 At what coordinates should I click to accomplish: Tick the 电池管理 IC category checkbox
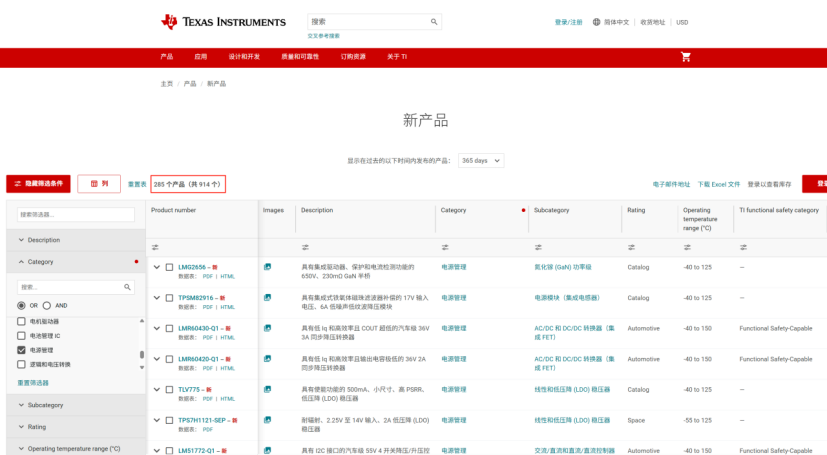tap(21, 335)
